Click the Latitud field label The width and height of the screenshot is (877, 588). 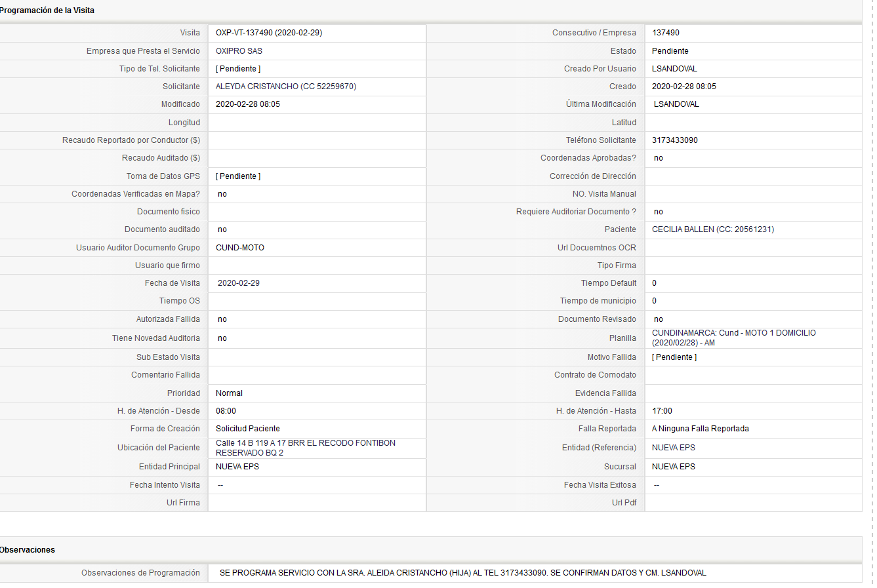[624, 123]
